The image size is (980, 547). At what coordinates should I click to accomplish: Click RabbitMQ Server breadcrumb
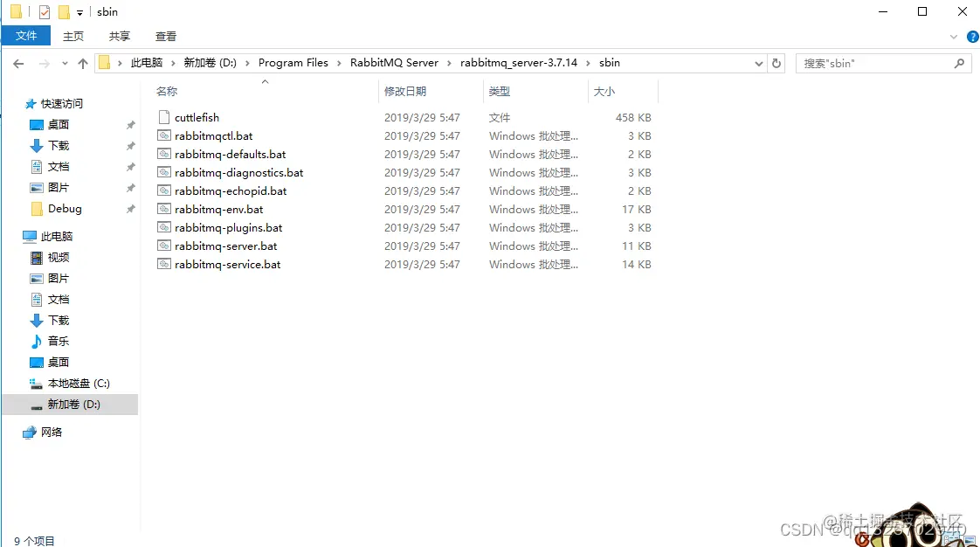(x=395, y=63)
